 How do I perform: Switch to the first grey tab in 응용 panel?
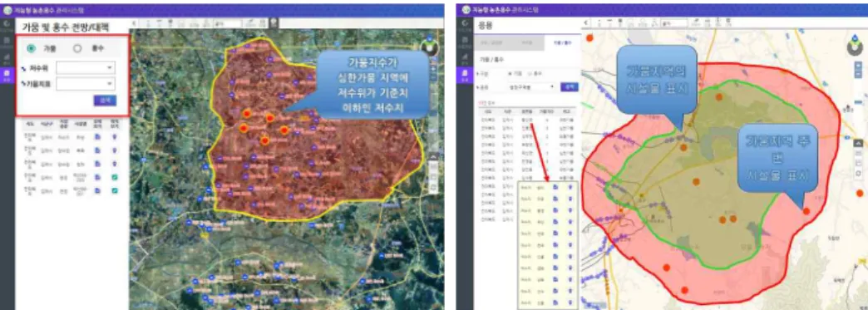(491, 42)
